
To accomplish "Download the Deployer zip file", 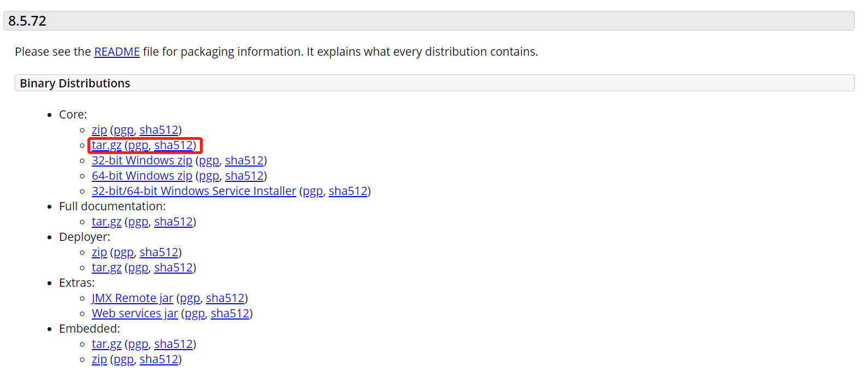I will click(99, 252).
